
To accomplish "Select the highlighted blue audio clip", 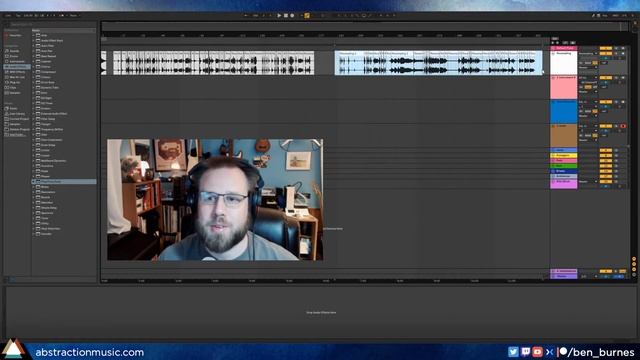I will 438,63.
